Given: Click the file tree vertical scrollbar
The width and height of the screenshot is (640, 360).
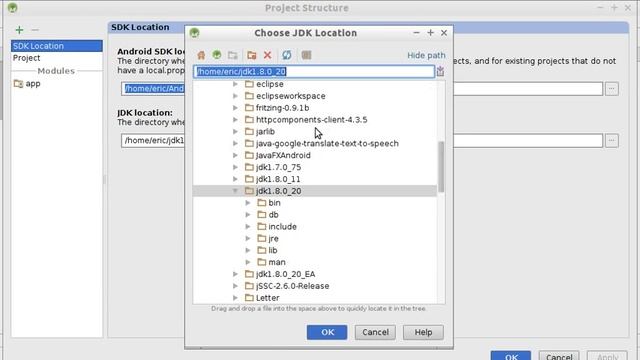Looking at the screenshot, I should pyautogui.click(x=441, y=167).
